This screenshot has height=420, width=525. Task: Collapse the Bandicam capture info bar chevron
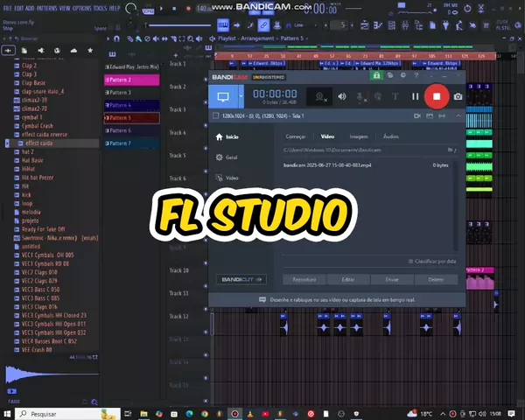point(458,115)
